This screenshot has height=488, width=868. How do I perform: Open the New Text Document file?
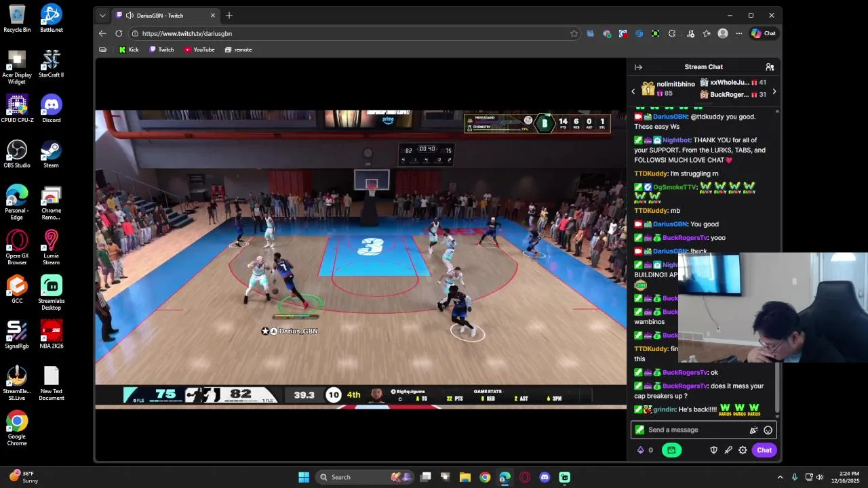(x=51, y=384)
